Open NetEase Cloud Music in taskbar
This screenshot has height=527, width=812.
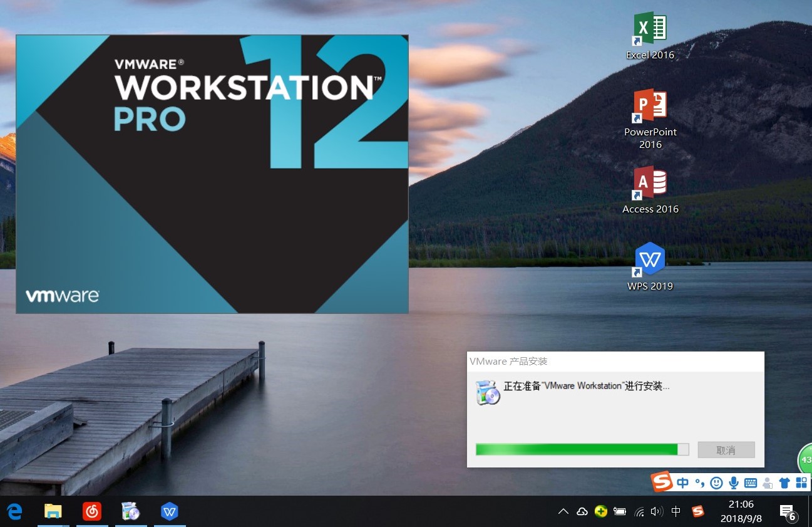click(x=92, y=511)
